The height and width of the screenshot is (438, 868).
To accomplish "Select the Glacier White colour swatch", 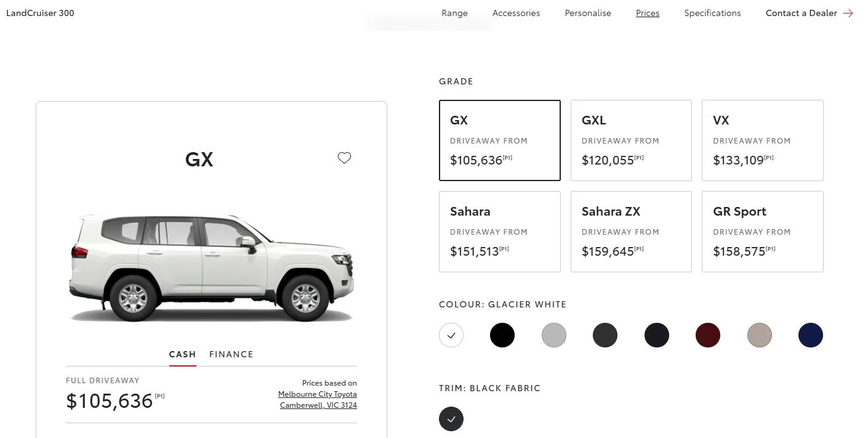I will (451, 335).
